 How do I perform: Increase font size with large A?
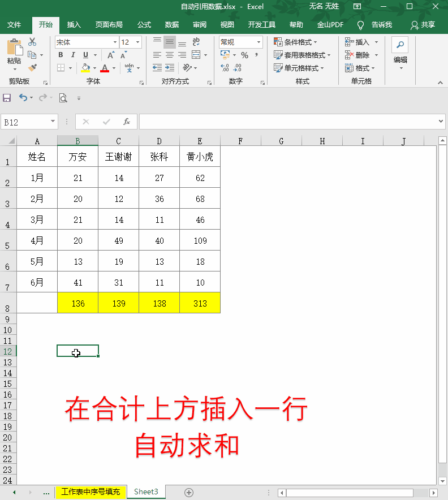tap(111, 55)
